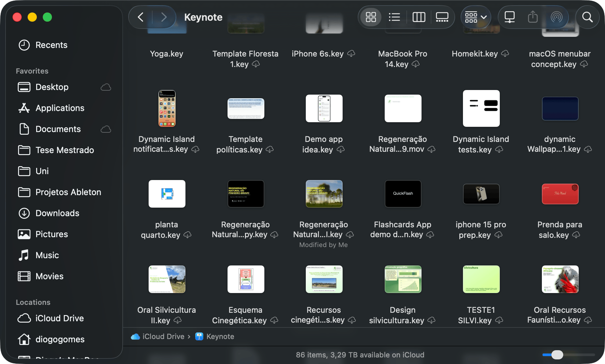Image resolution: width=605 pixels, height=364 pixels.
Task: Open Downloads in the sidebar
Action: [x=57, y=213]
